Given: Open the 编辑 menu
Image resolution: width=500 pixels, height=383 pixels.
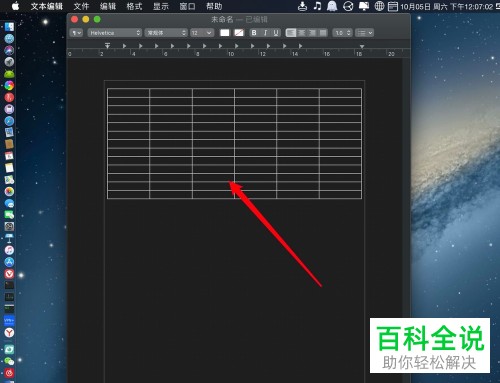Looking at the screenshot, I should click(x=108, y=6).
